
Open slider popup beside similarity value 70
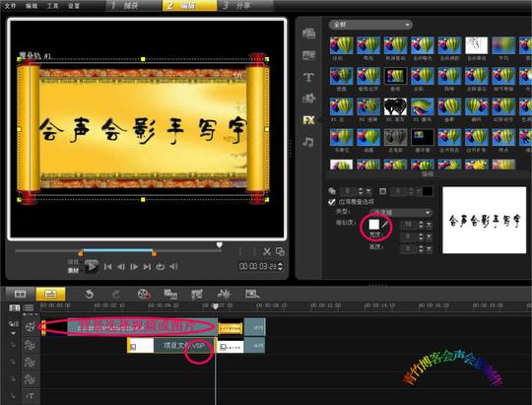pos(430,225)
